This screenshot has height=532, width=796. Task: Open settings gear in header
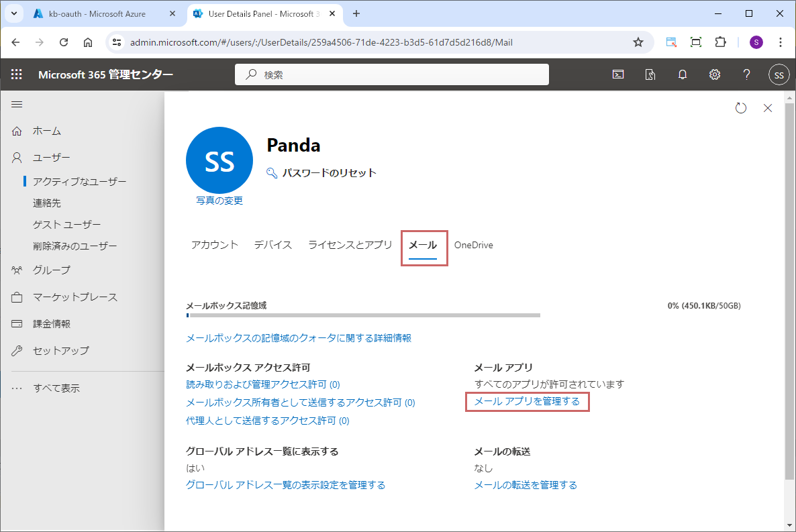(715, 74)
